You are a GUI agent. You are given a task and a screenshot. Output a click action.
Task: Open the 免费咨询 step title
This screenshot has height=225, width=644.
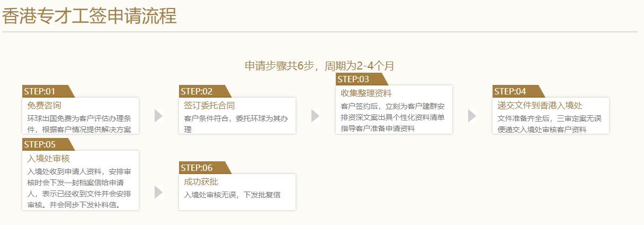[44, 105]
